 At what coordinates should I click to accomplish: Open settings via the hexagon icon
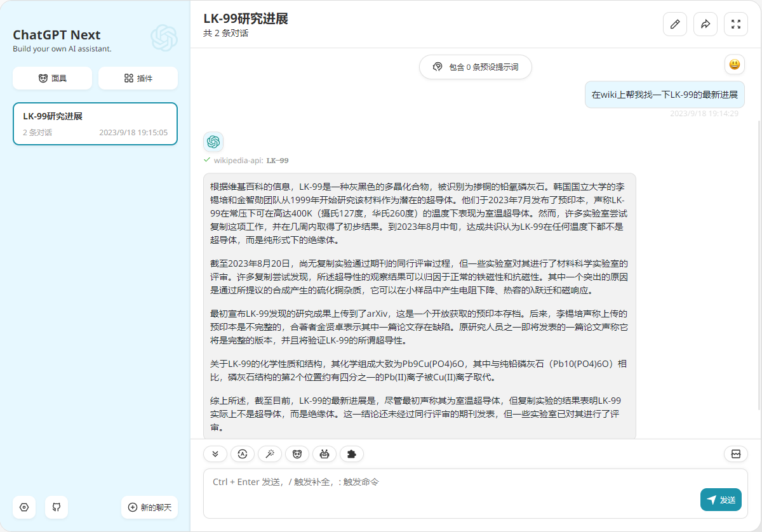(x=24, y=507)
